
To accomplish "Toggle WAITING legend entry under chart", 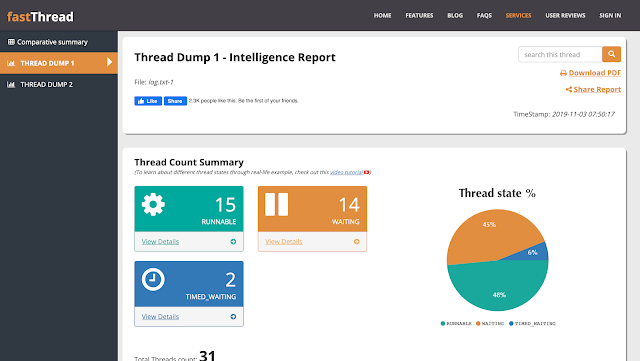I will pos(490,323).
